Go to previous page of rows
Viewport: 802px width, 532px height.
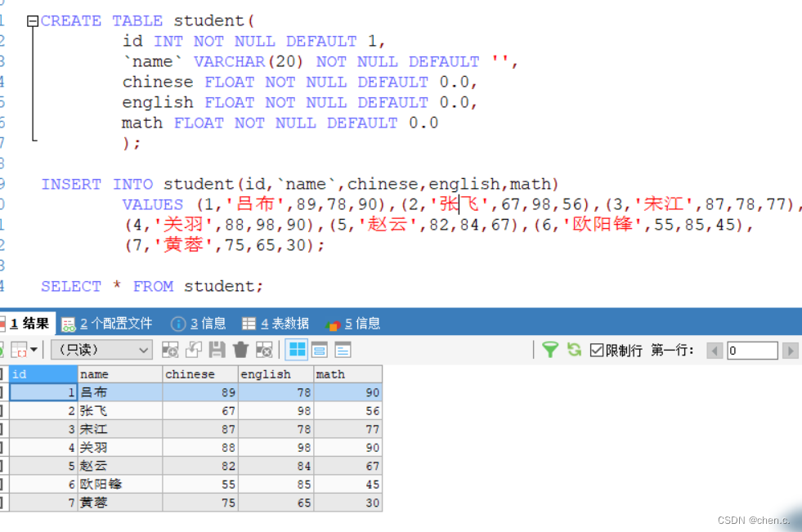(715, 351)
